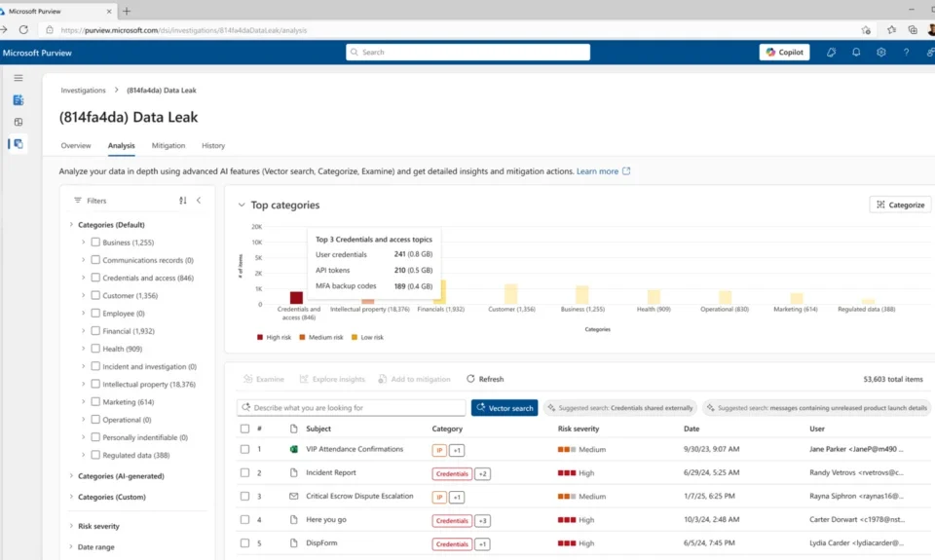Click the Refresh toolbar button
The width and height of the screenshot is (935, 560).
point(485,379)
